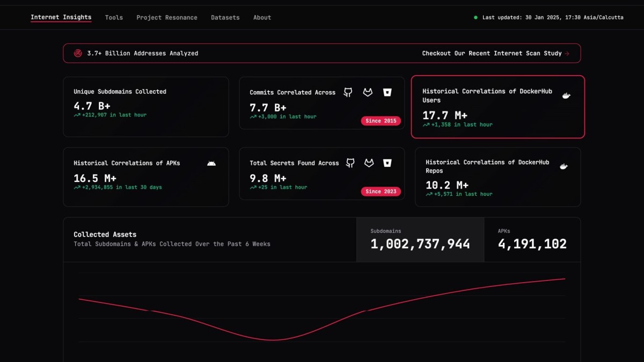Click the Bitbucket icon in Commits Correlated card

tap(387, 93)
